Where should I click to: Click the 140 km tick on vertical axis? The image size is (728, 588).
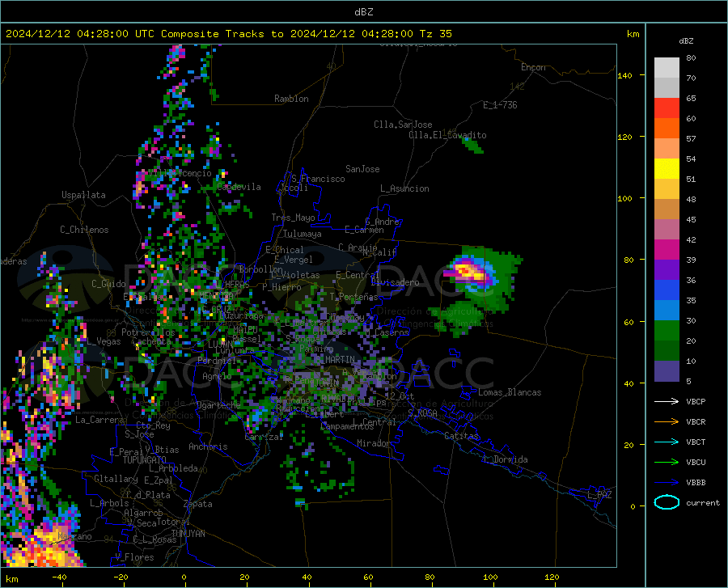(624, 75)
